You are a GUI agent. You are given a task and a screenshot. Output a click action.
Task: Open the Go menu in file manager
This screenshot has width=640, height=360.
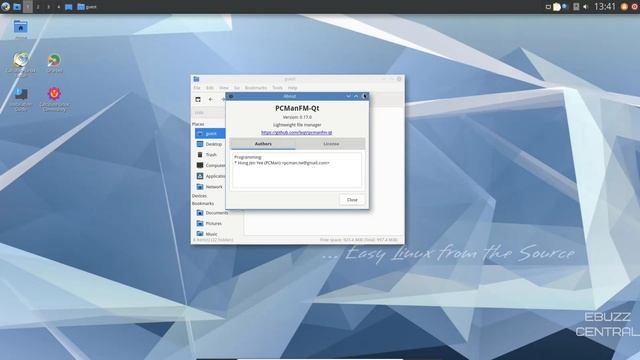click(x=237, y=88)
